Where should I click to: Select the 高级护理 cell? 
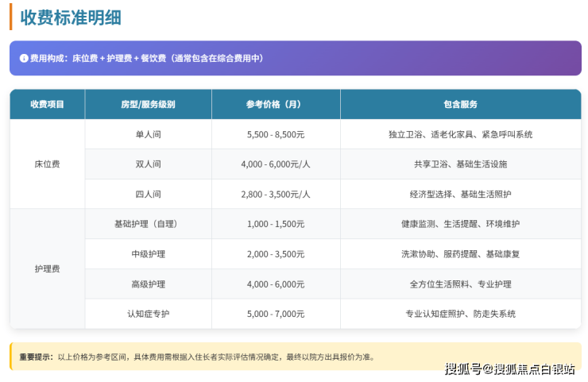(x=148, y=284)
